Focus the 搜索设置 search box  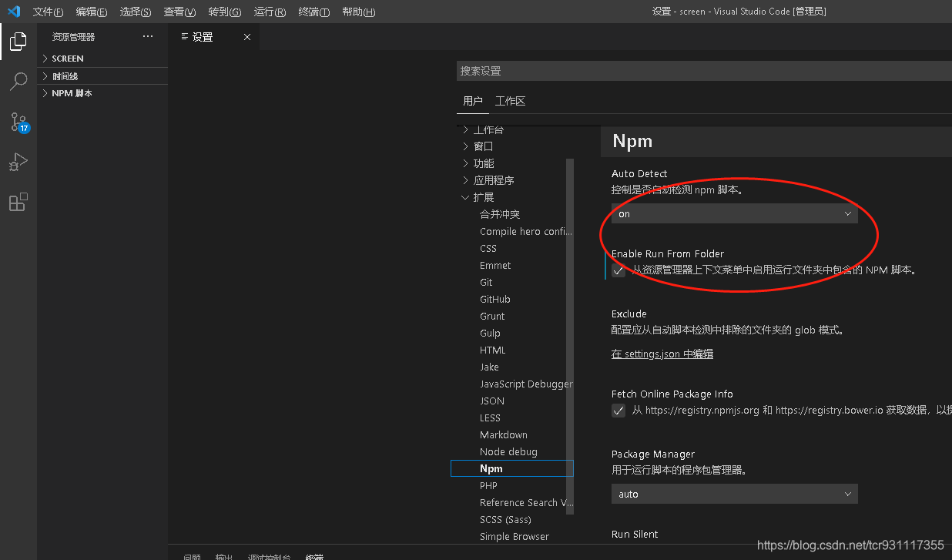tap(704, 71)
